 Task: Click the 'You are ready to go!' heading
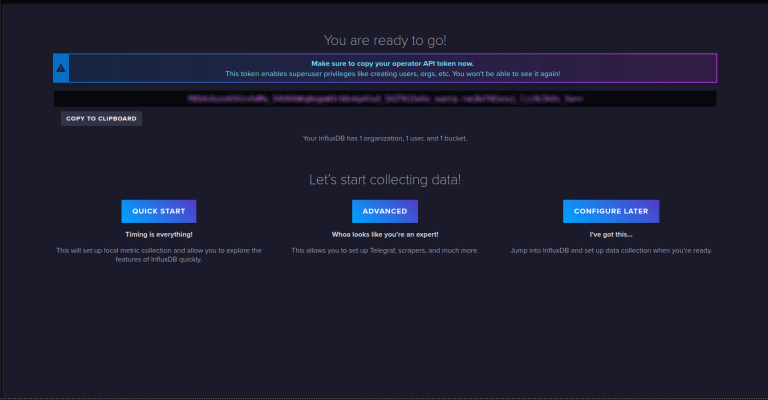pyautogui.click(x=385, y=39)
